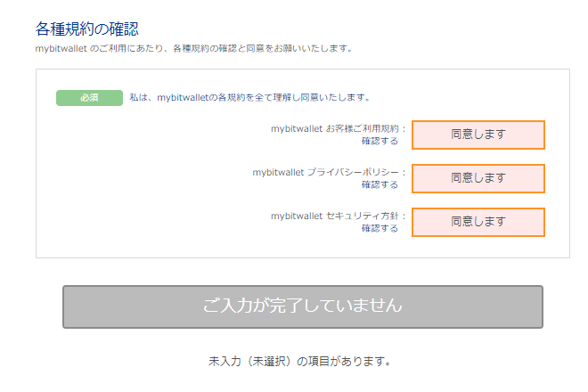
Task: Click the 未入力（未選択）の項目があります message
Action: 300,361
